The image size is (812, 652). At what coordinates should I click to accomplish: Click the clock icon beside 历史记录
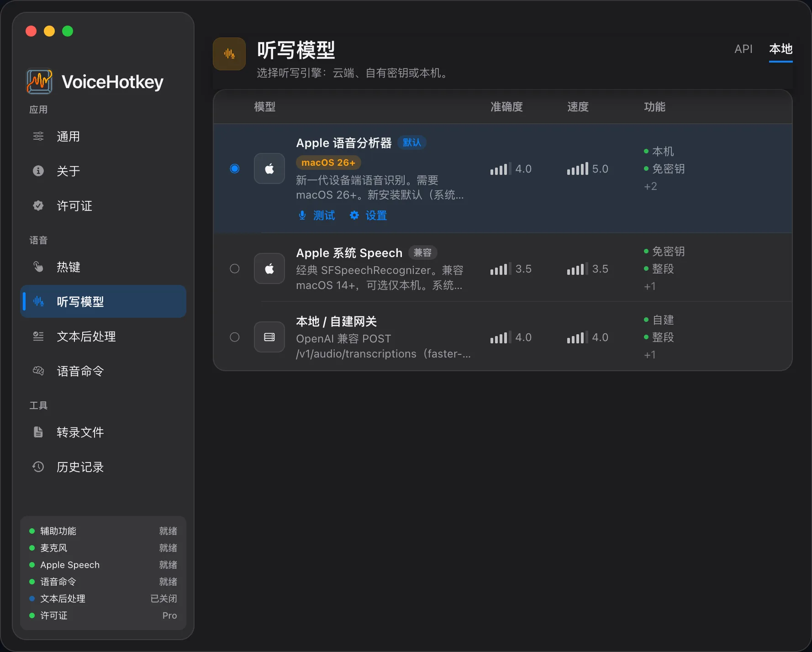coord(38,467)
